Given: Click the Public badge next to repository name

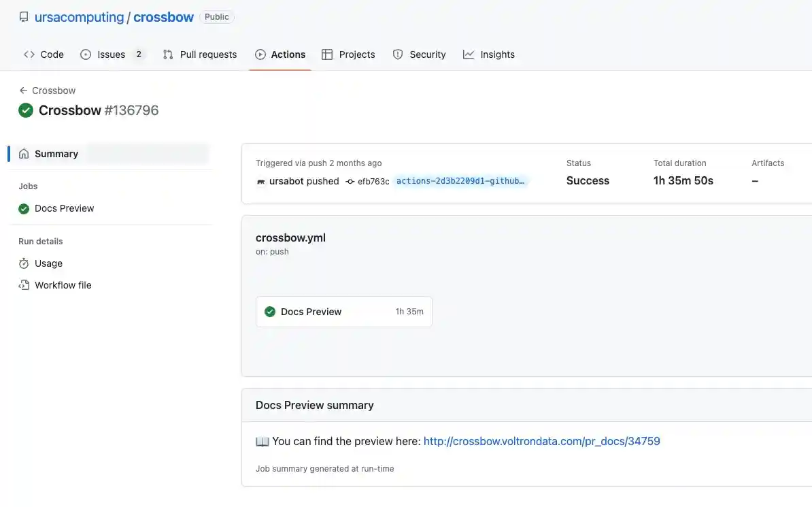Looking at the screenshot, I should pos(216,16).
